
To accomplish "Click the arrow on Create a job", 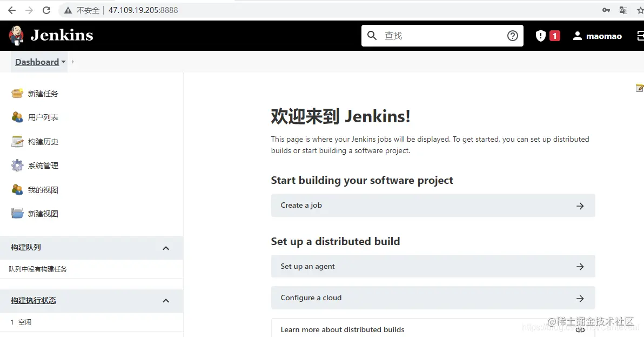I will click(580, 206).
